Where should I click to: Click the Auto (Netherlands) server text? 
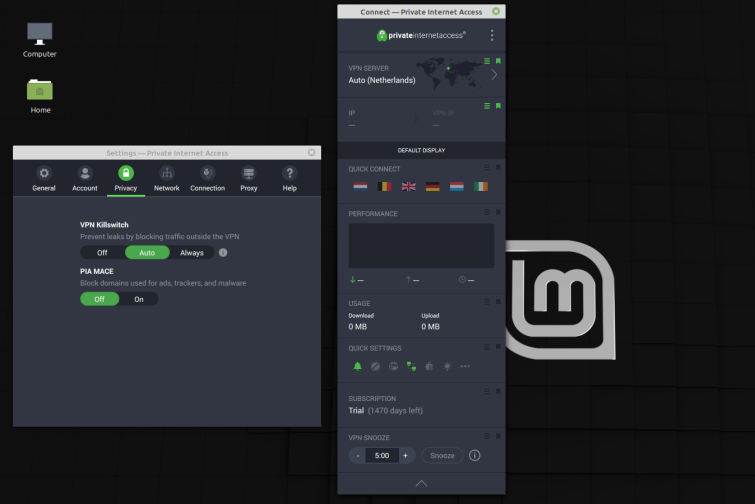382,80
